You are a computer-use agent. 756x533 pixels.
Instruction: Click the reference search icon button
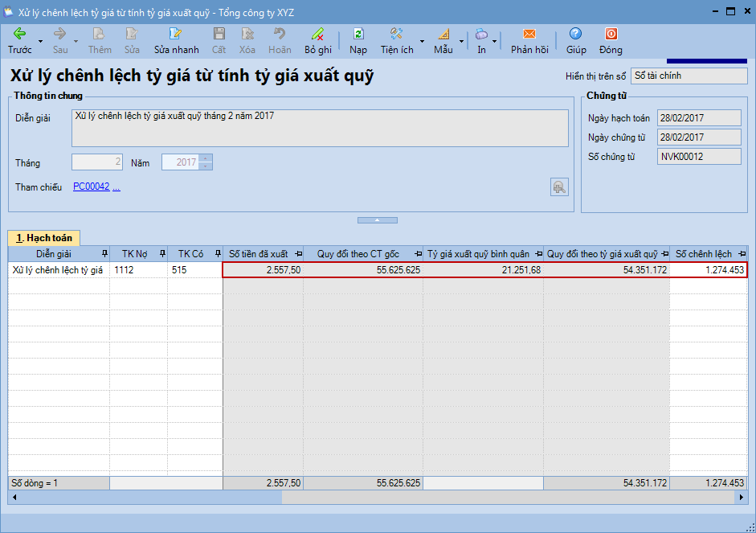point(559,187)
